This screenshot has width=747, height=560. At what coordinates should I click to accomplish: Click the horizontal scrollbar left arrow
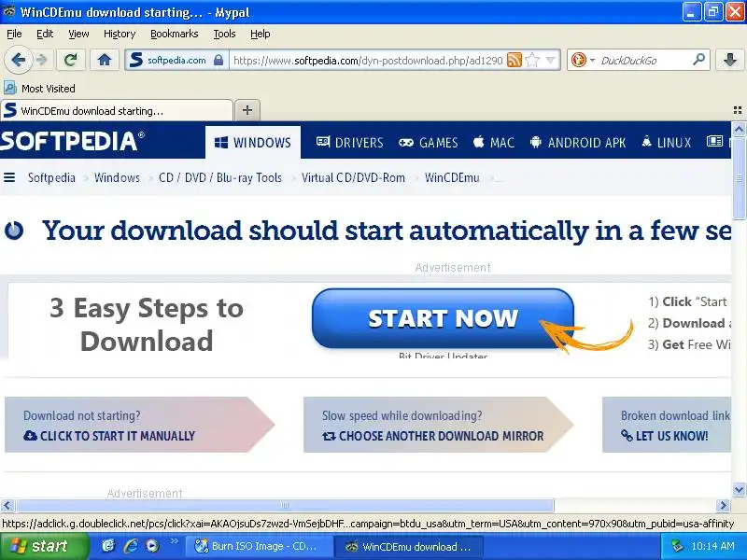click(x=7, y=505)
